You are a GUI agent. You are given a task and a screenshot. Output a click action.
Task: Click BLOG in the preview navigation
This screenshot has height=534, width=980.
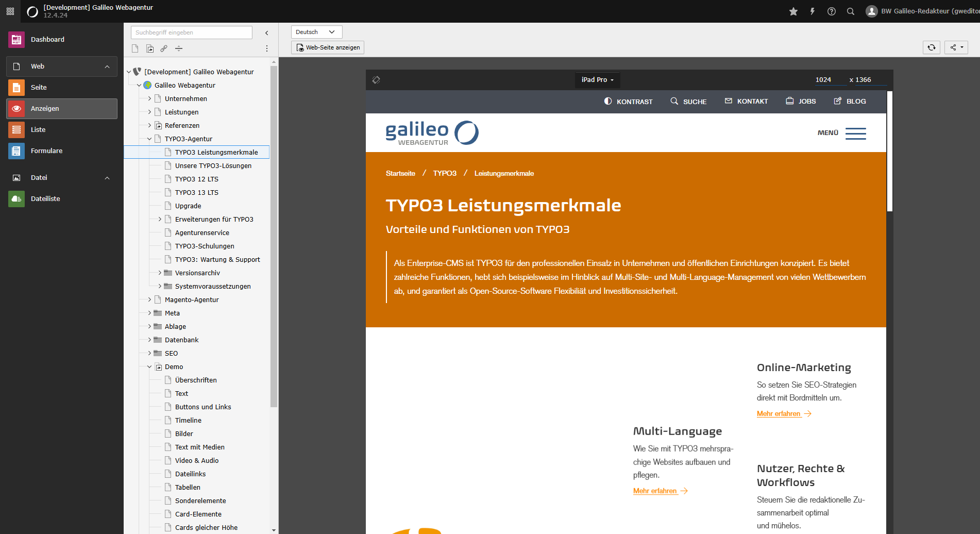(850, 101)
